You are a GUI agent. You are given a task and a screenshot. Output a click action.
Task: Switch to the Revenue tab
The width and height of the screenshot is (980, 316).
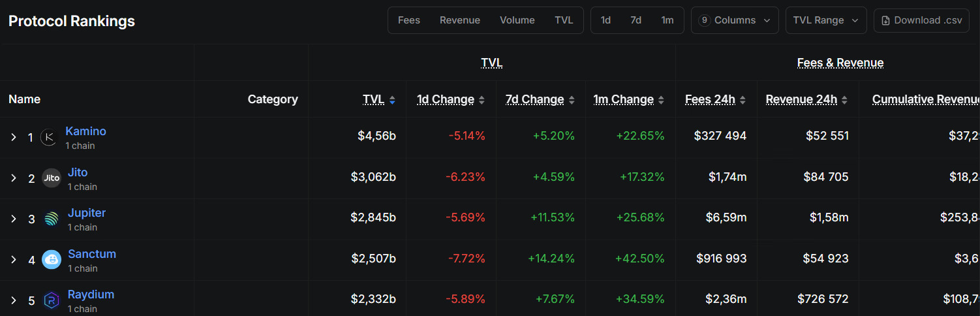pos(460,20)
